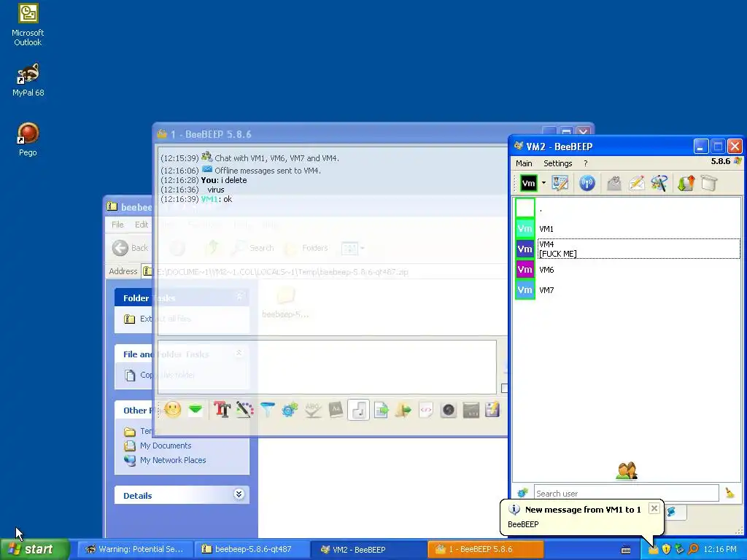Click the orange magnifier tray icon
This screenshot has width=747, height=560.
[x=693, y=550]
